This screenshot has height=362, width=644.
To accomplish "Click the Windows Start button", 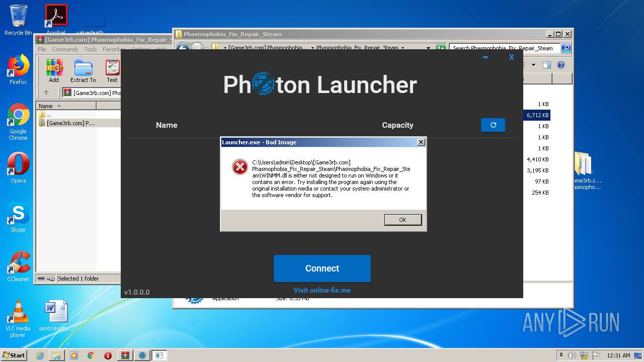I will tap(14, 355).
